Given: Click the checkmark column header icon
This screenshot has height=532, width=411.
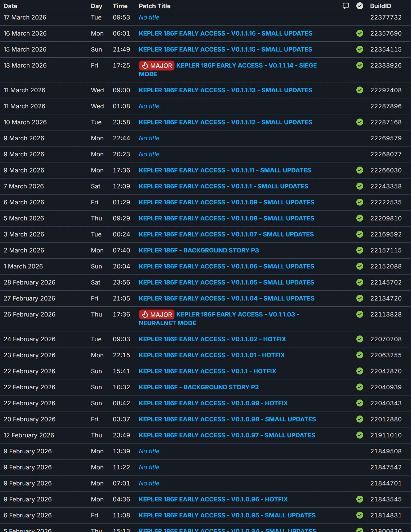Looking at the screenshot, I should [360, 6].
